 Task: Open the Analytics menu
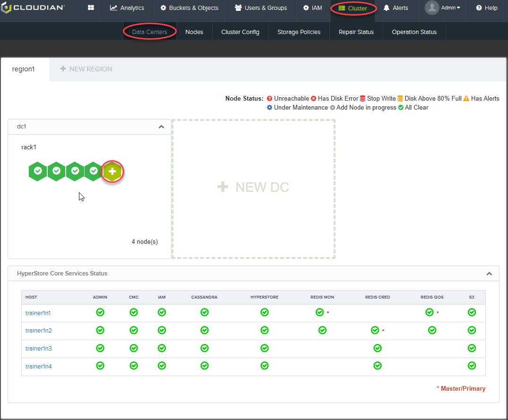[x=127, y=8]
